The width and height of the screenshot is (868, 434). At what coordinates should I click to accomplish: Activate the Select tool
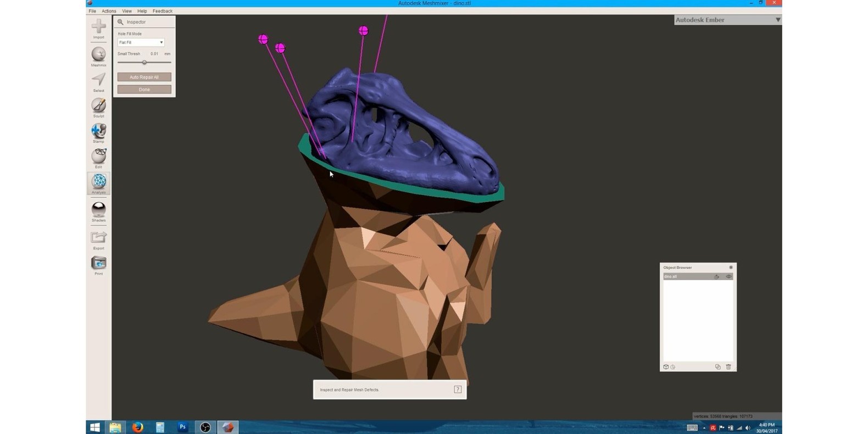click(x=99, y=80)
